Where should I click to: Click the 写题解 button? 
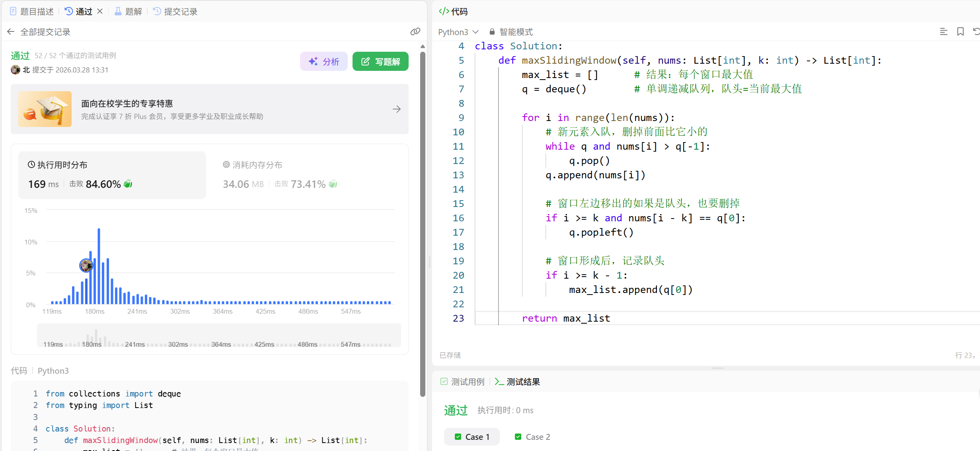(380, 62)
